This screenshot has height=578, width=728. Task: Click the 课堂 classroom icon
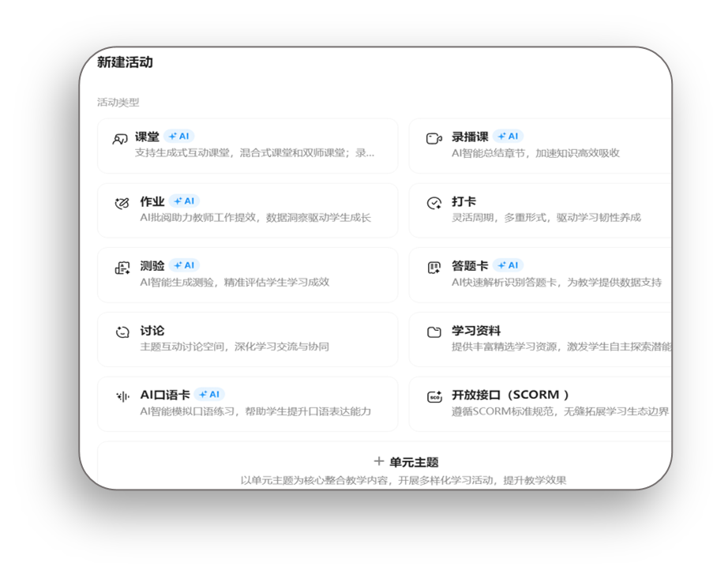click(x=120, y=139)
